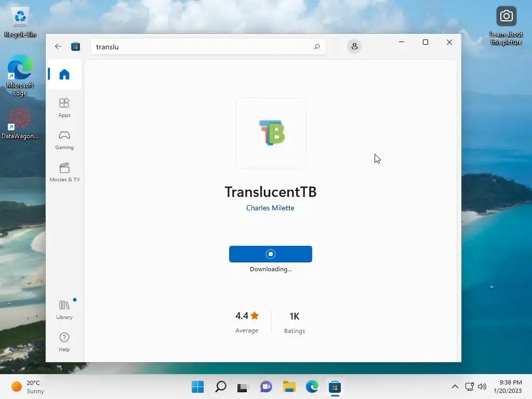Click the network icon in the tray
This screenshot has height=399, width=532.
[x=470, y=387]
